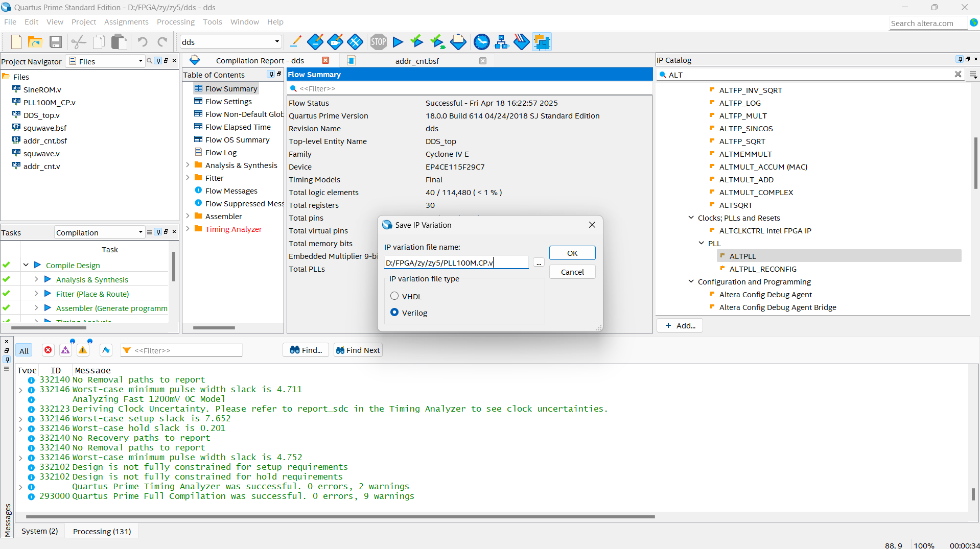980x549 pixels.
Task: Click the Undo arrow icon
Action: point(143,42)
